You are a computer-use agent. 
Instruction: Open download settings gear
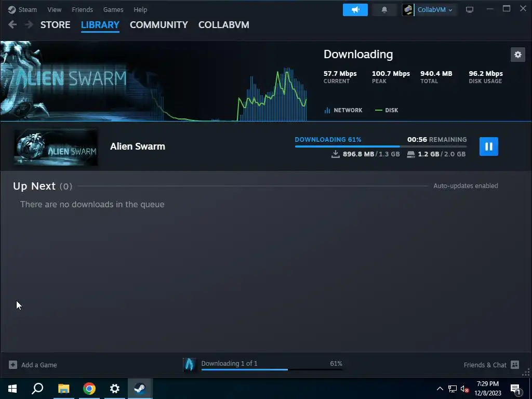(x=518, y=55)
